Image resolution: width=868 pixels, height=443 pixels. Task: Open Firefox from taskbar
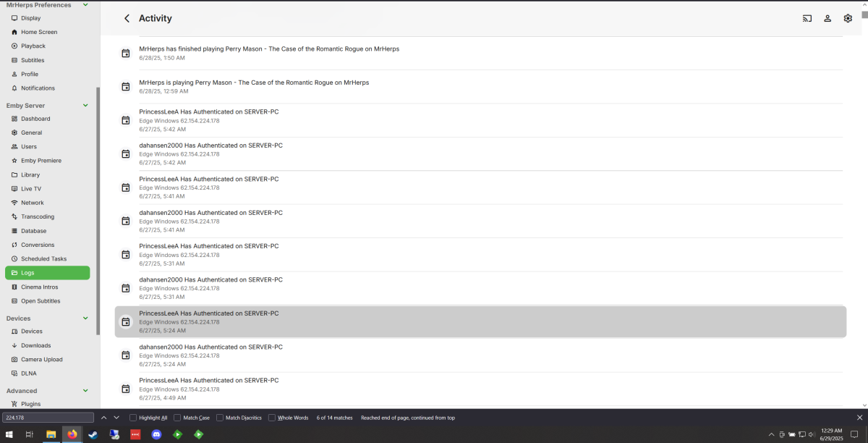(72, 434)
